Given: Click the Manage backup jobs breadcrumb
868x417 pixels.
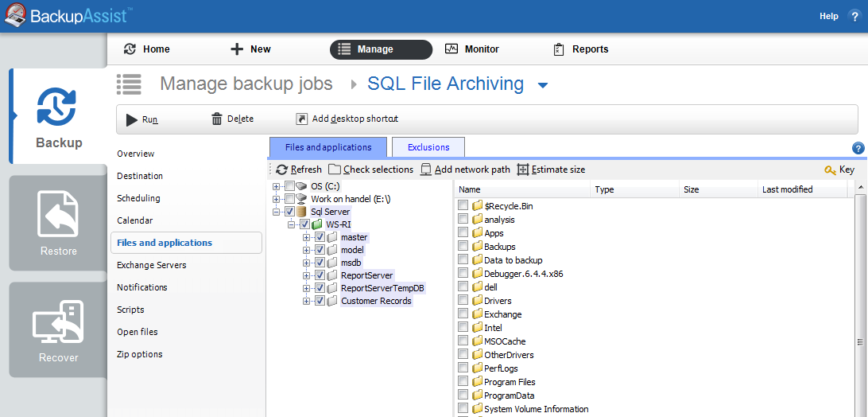Looking at the screenshot, I should point(246,84).
